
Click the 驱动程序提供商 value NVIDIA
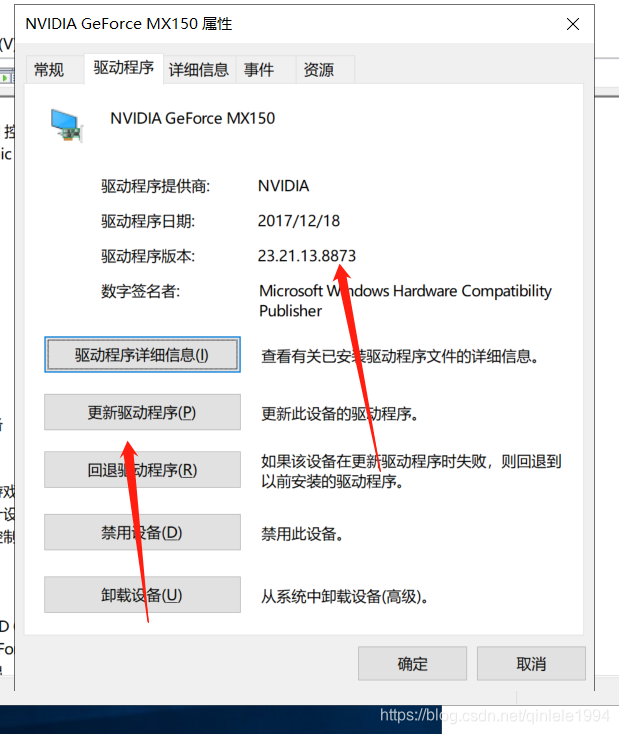click(284, 186)
